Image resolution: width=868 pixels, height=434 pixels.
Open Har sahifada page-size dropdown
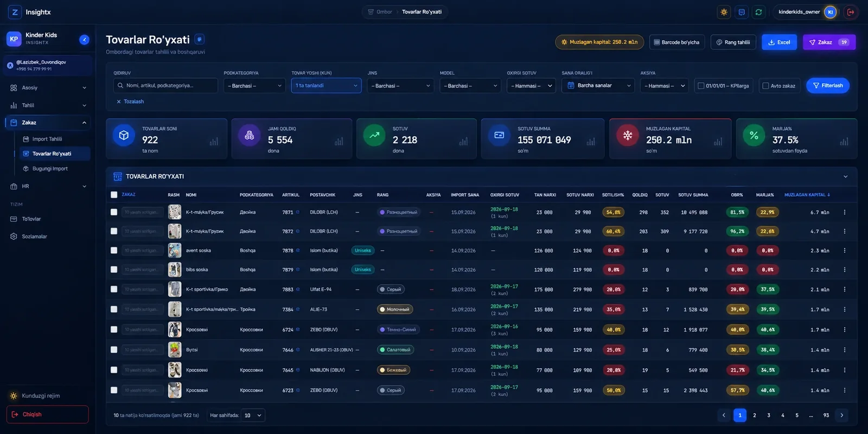click(x=253, y=416)
